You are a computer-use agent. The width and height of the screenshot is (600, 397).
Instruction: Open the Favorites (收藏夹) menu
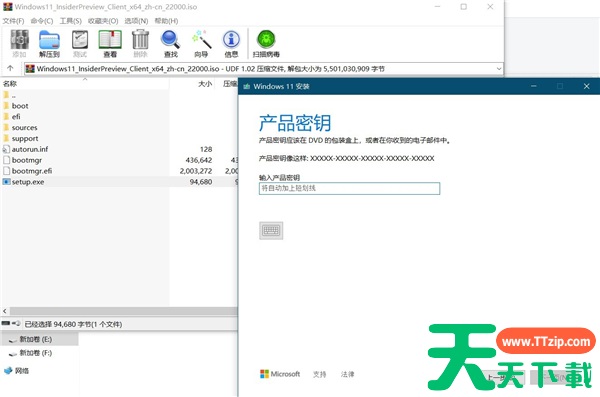tap(103, 21)
